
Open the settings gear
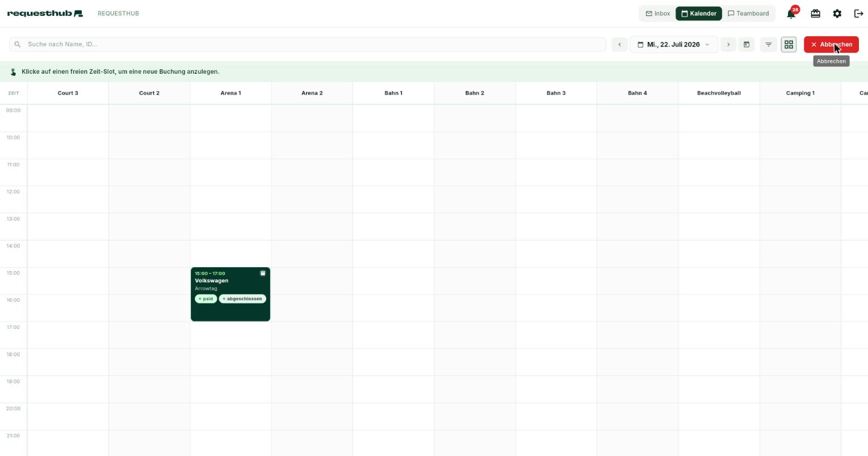pos(837,14)
